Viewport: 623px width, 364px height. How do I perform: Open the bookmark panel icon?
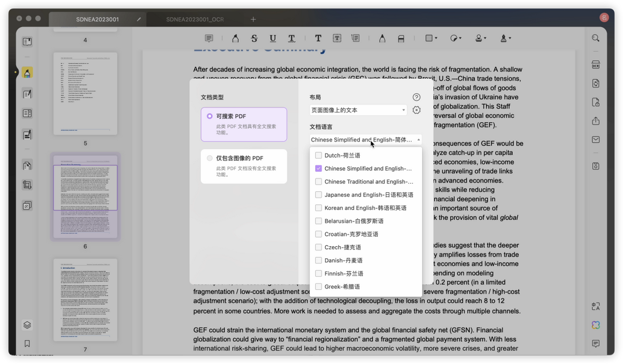point(28,343)
